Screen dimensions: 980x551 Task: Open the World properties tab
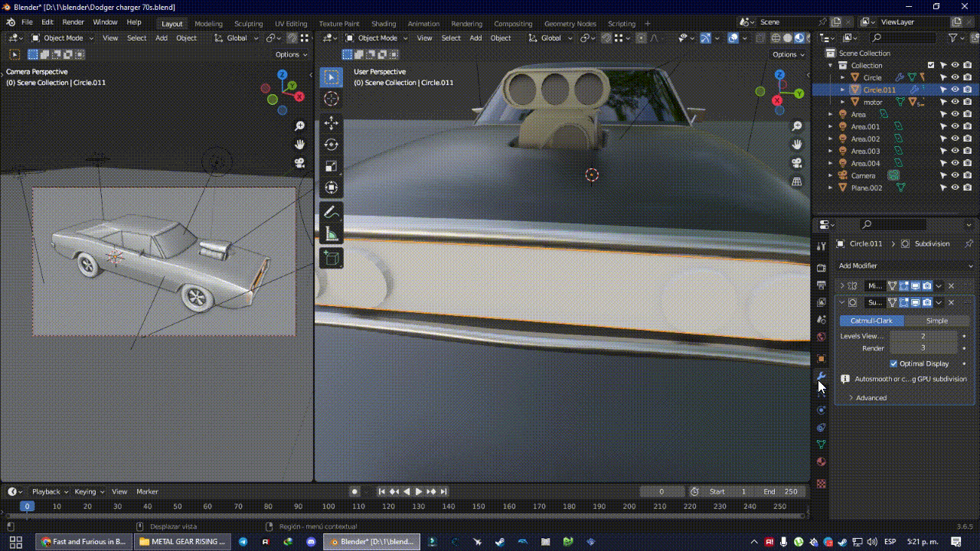point(821,337)
